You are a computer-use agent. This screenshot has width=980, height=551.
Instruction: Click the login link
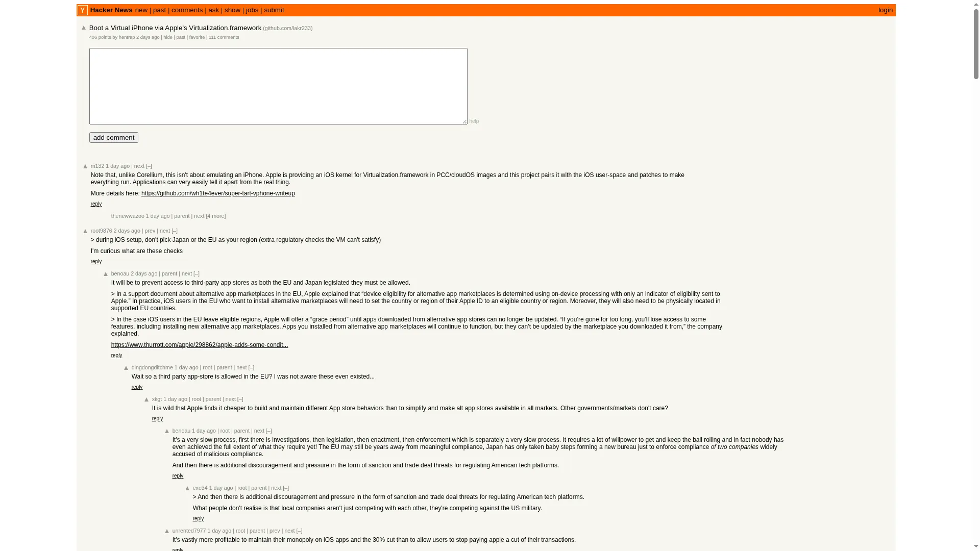click(x=886, y=10)
